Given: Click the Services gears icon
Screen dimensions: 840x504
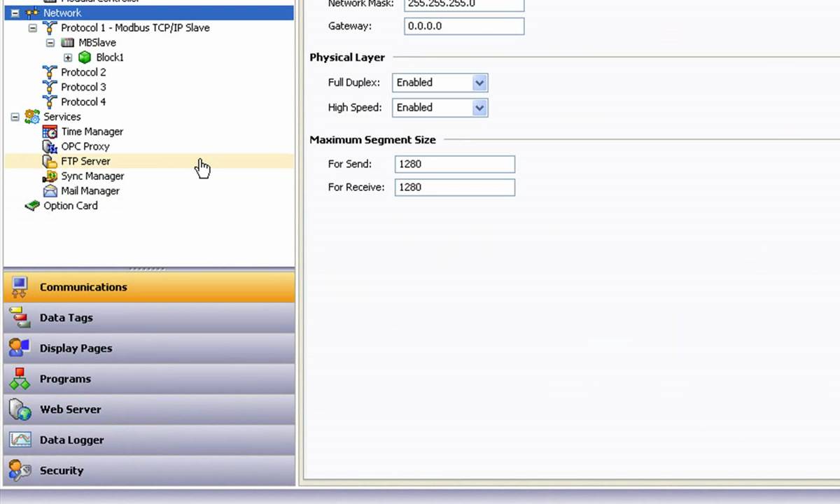Looking at the screenshot, I should pyautogui.click(x=32, y=117).
